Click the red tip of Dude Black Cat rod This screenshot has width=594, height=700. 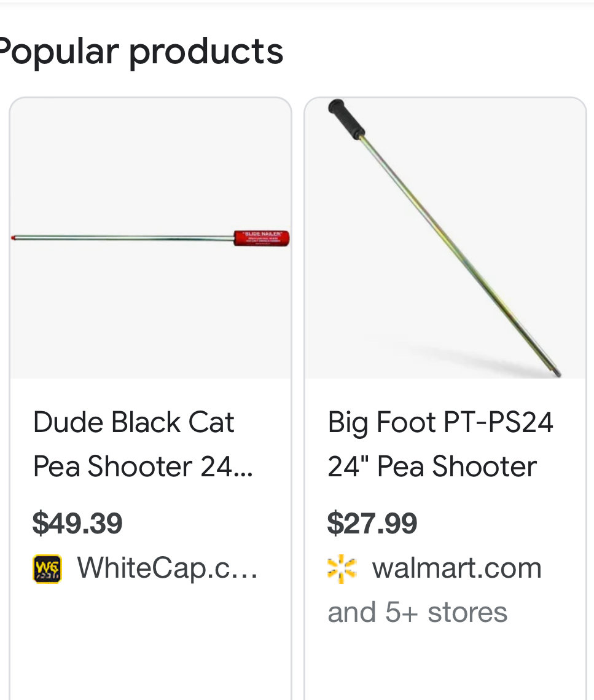click(x=14, y=238)
